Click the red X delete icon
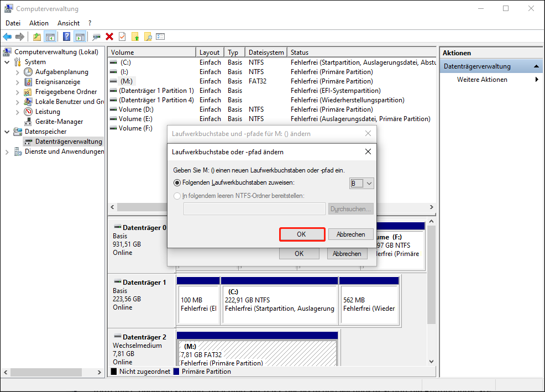Image resolution: width=545 pixels, height=392 pixels. (109, 37)
